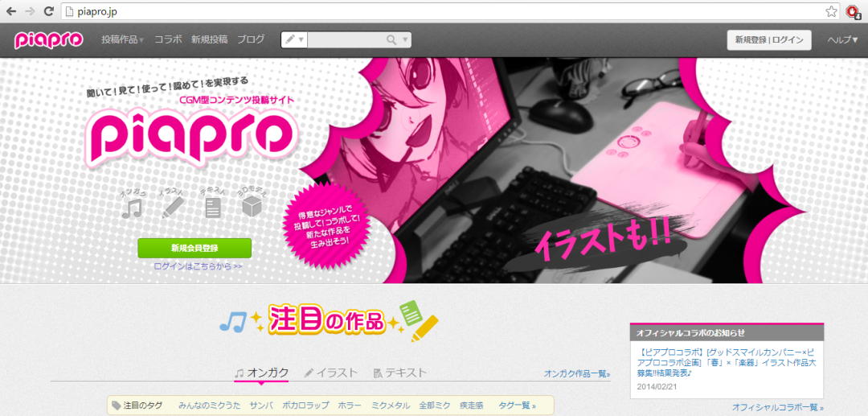
Task: Click the search magnifier icon
Action: point(391,39)
